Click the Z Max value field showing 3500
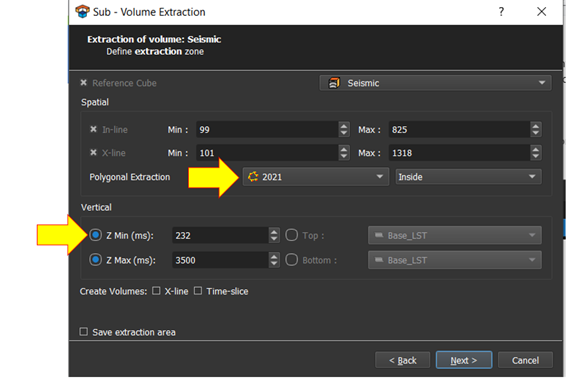 point(221,260)
